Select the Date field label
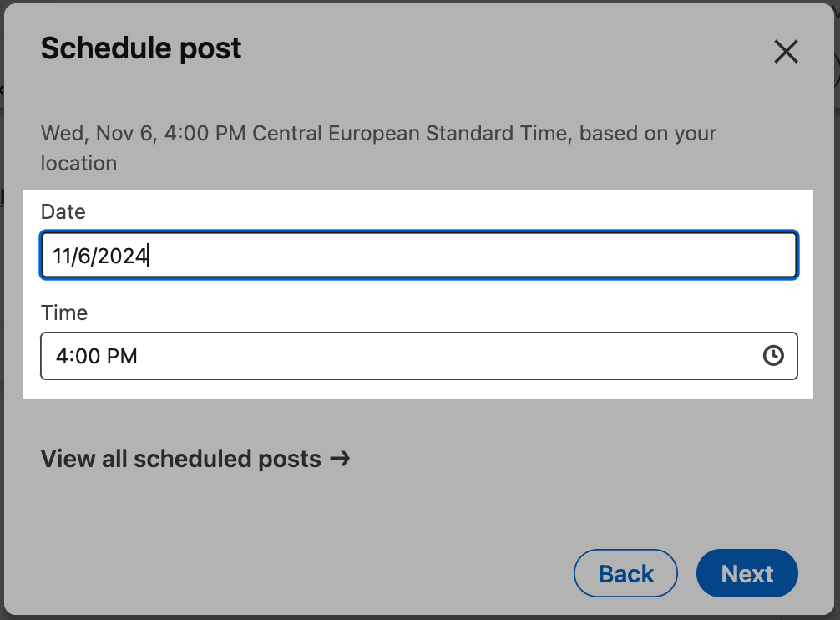The width and height of the screenshot is (840, 620). pyautogui.click(x=63, y=212)
